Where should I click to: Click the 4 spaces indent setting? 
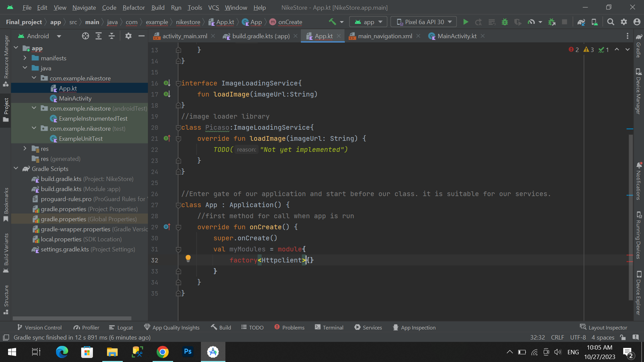coord(603,337)
